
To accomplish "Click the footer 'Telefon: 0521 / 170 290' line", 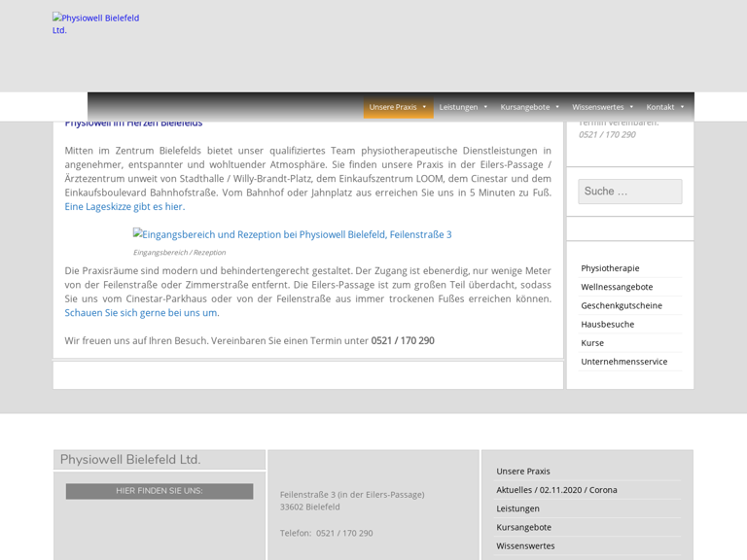I will tap(327, 533).
